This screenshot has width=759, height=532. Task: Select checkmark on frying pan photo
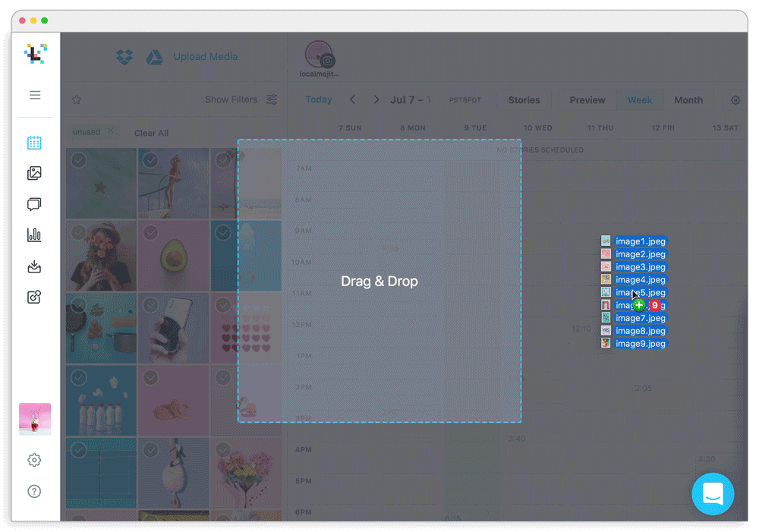tap(78, 304)
